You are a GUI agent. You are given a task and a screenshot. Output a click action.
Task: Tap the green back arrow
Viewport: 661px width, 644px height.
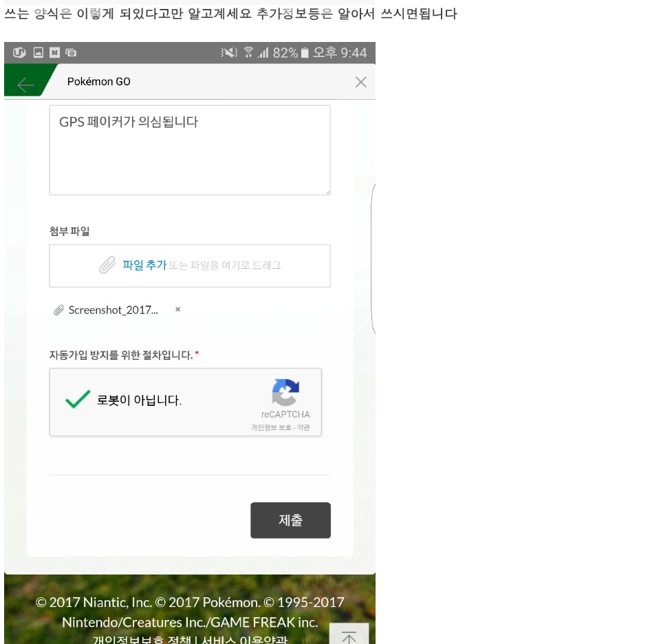(x=25, y=85)
